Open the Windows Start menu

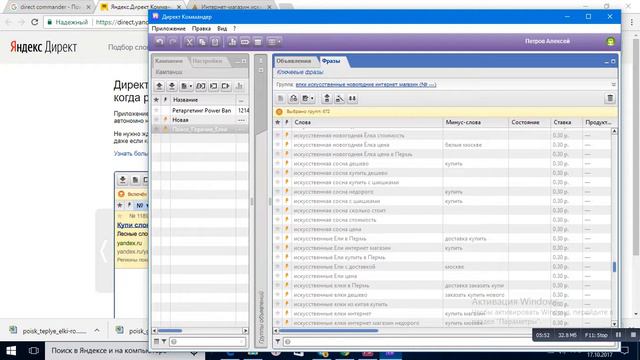[x=11, y=351]
